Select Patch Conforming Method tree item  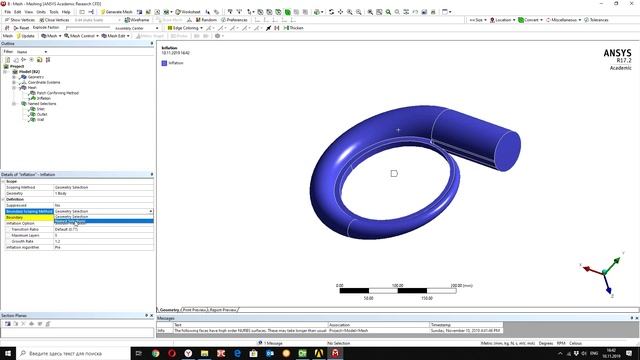[58, 93]
